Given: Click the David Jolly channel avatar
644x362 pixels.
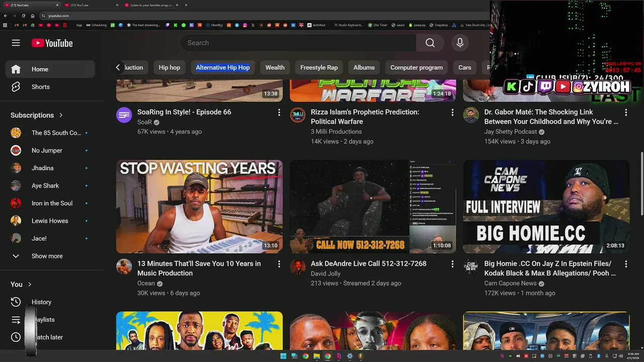Looking at the screenshot, I should [x=298, y=266].
